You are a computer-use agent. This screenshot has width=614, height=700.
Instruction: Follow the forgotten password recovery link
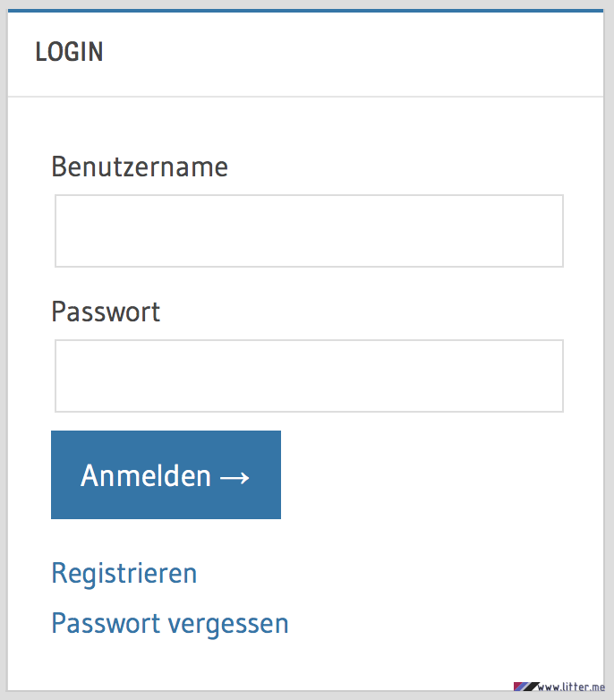pos(170,624)
